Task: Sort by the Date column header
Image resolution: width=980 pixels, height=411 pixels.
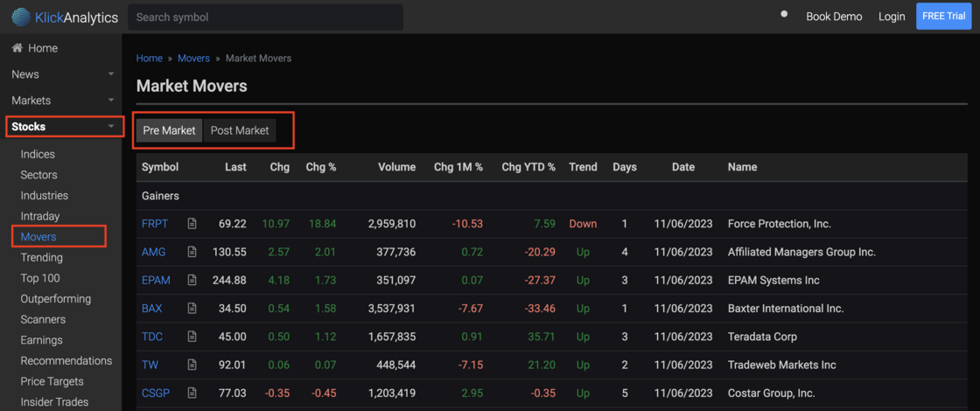Action: pos(683,167)
